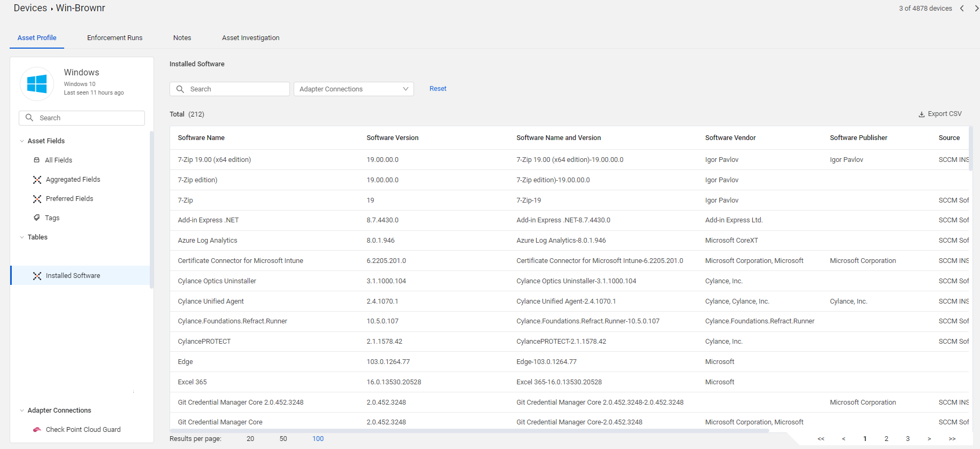The height and width of the screenshot is (449, 980).
Task: Sort by Software Name column header
Action: pos(201,138)
